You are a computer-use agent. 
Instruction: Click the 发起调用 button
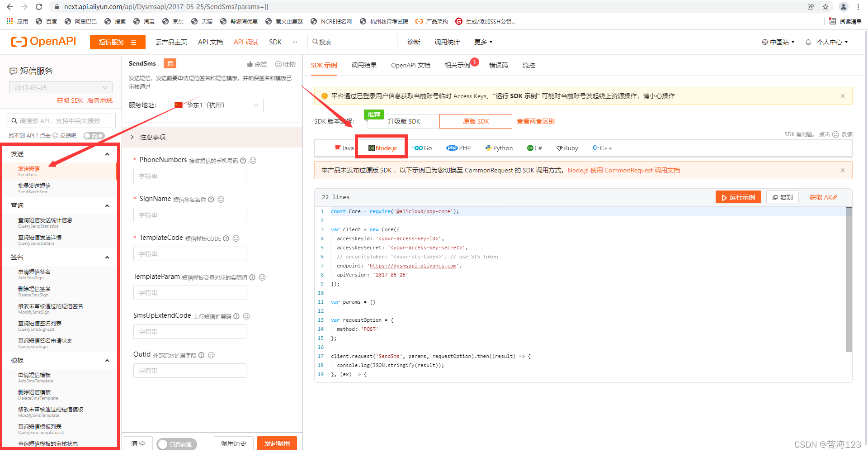277,443
